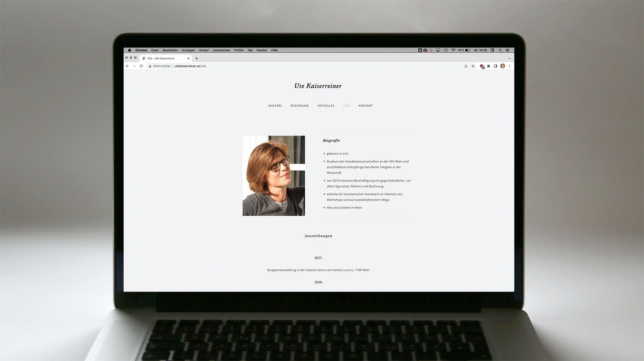Open the Datei menu
Screen dimensions: 644x361
[155, 50]
